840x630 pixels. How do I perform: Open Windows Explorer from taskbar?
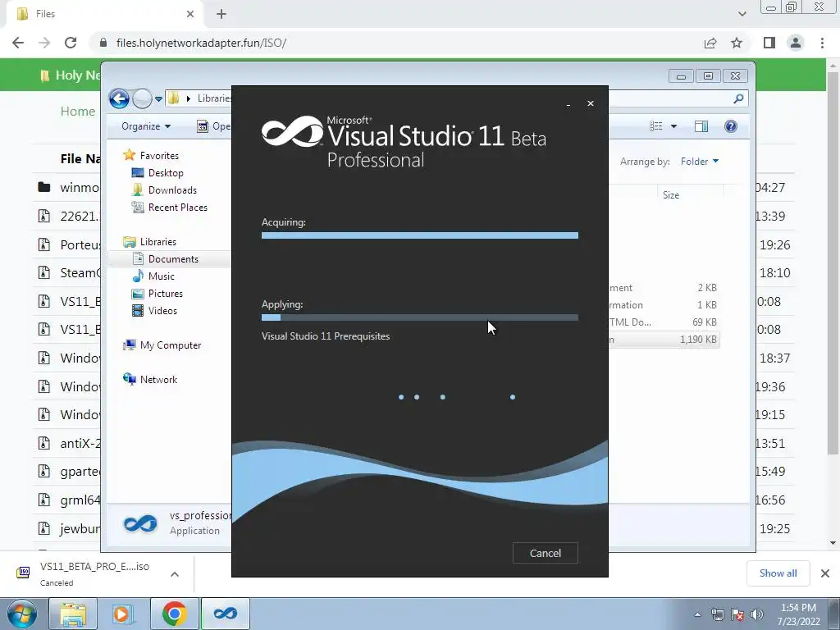pyautogui.click(x=73, y=614)
